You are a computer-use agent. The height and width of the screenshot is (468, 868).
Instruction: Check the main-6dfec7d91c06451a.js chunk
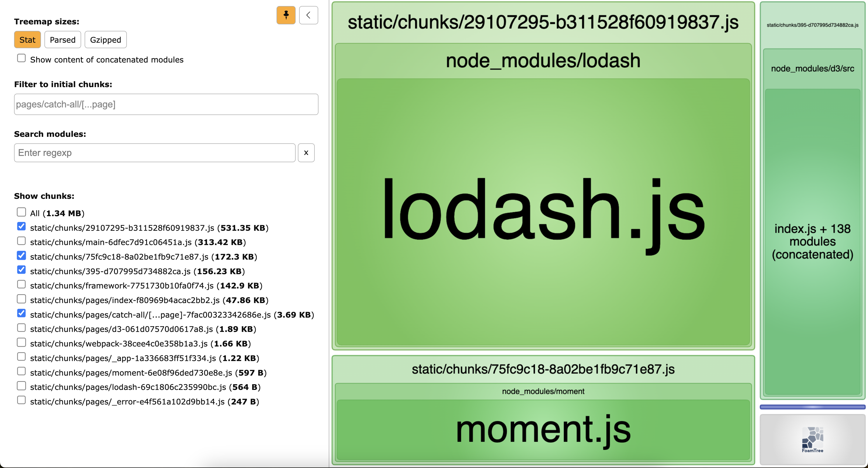click(21, 241)
